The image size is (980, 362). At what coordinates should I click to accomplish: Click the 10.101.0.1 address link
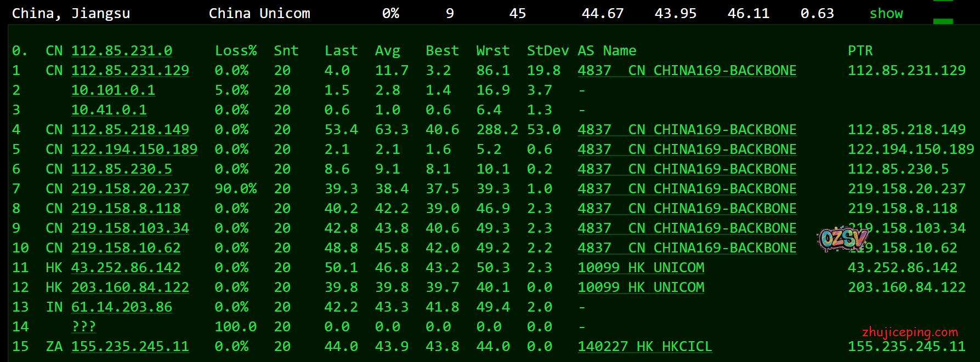pyautogui.click(x=113, y=90)
